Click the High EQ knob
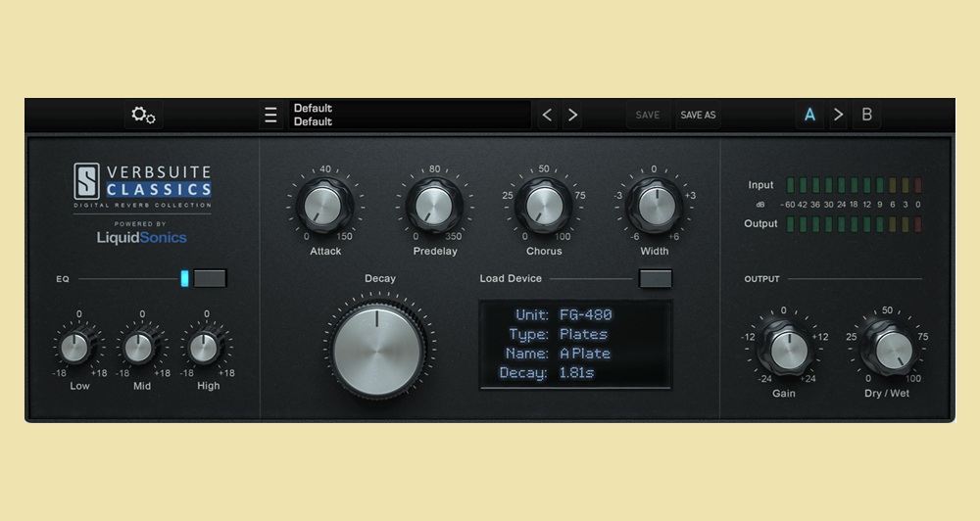The height and width of the screenshot is (521, 980). coord(204,348)
